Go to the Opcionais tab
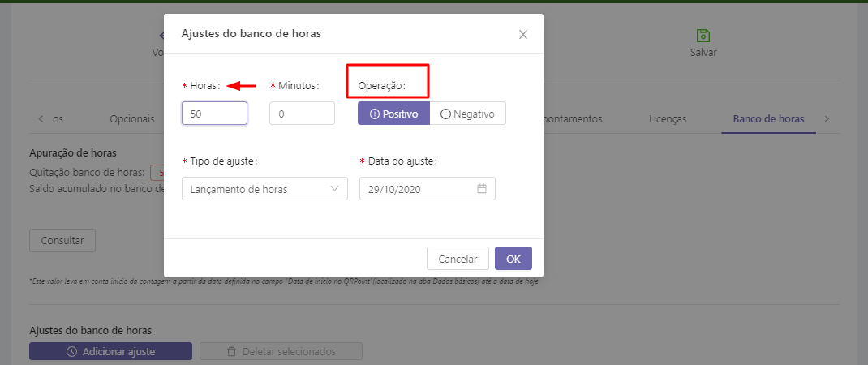Screen dimensions: 868x365 point(132,118)
